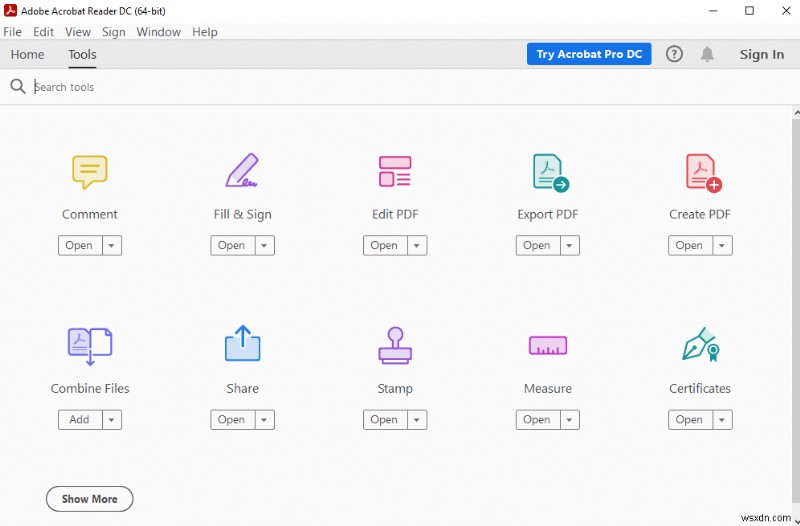Click the Share upload icon
Image resolution: width=800 pixels, height=526 pixels.
tap(242, 343)
